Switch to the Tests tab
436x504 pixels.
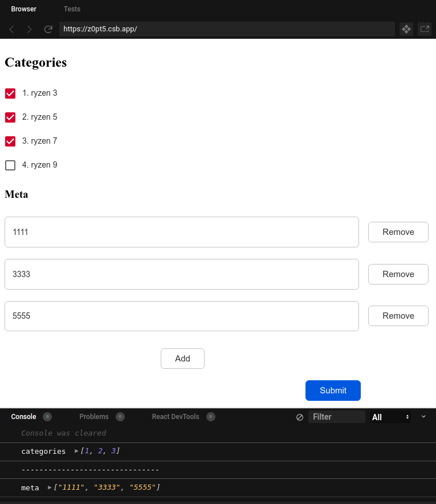point(72,9)
